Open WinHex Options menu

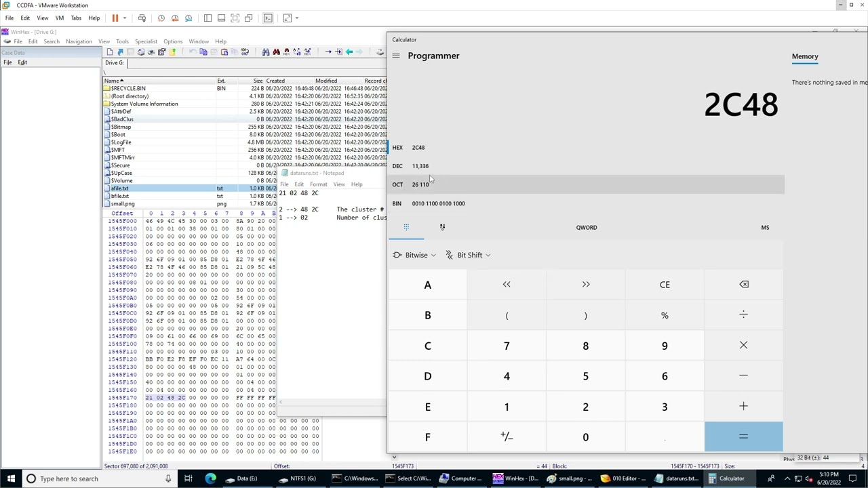click(173, 42)
